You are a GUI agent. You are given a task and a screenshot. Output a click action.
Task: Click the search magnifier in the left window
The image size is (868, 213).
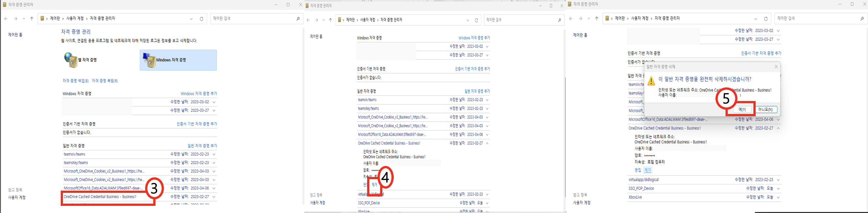coord(298,19)
